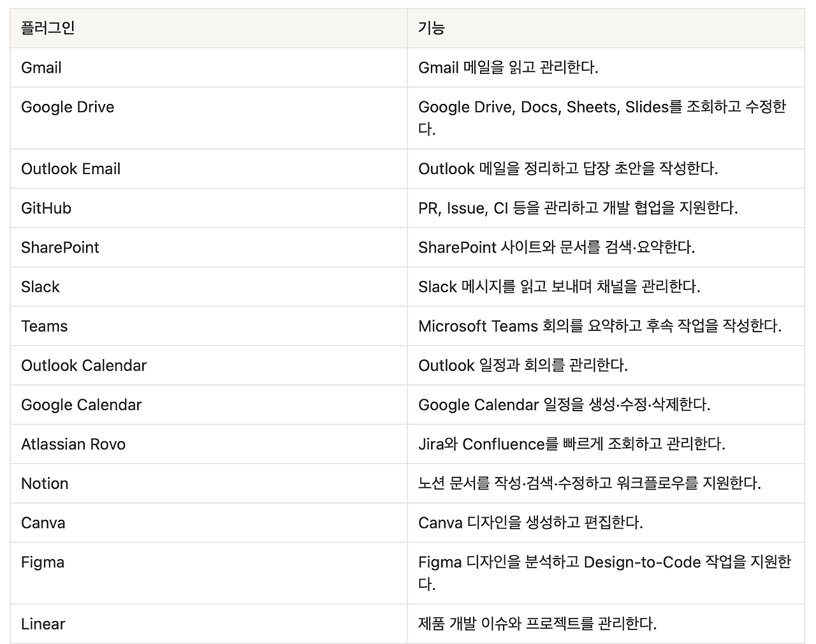Click 'Google Calendar 일정을 생성·수정·삭제한다.' text
Screen dimensions: 816x644
point(564,405)
